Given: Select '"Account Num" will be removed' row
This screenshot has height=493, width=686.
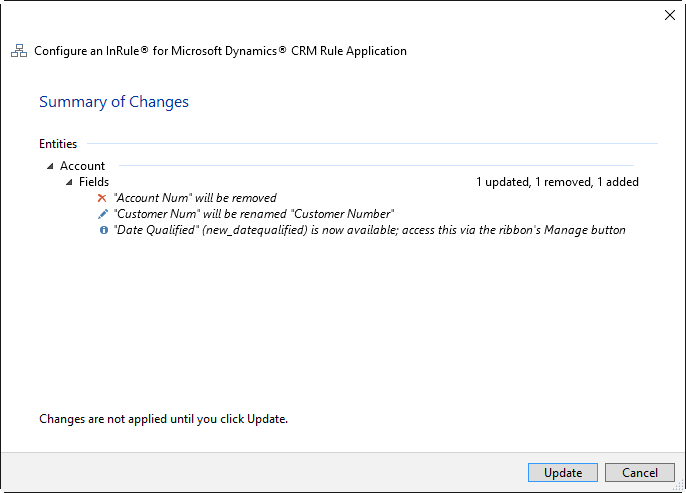Looking at the screenshot, I should 195,198.
